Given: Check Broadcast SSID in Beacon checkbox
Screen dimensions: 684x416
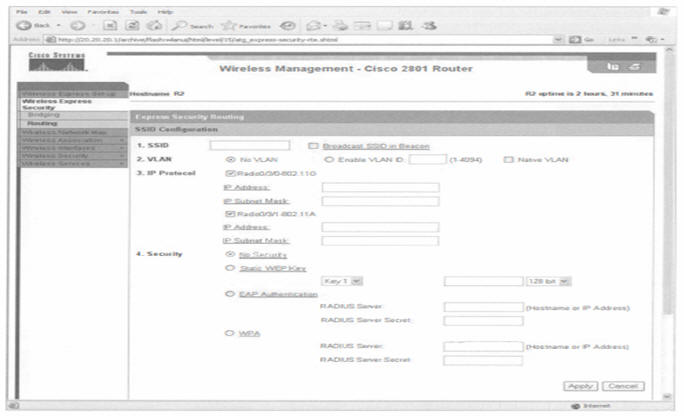Looking at the screenshot, I should [x=313, y=146].
